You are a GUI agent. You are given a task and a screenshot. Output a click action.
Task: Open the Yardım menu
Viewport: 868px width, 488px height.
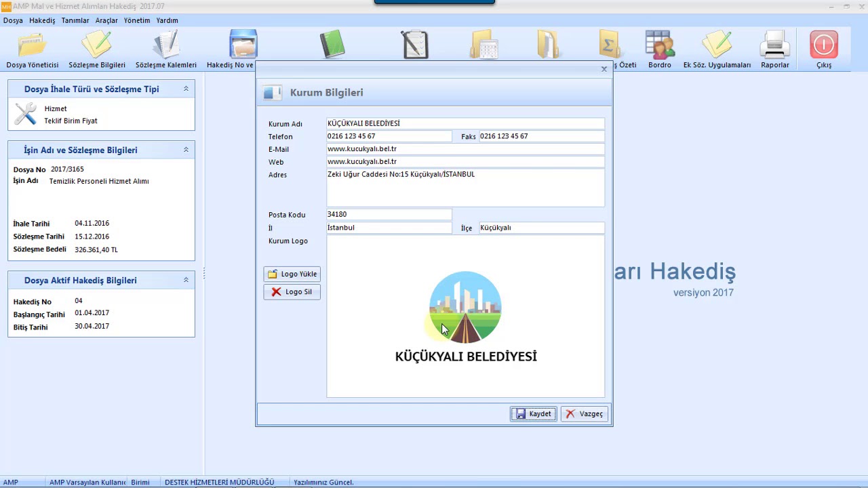click(x=167, y=20)
